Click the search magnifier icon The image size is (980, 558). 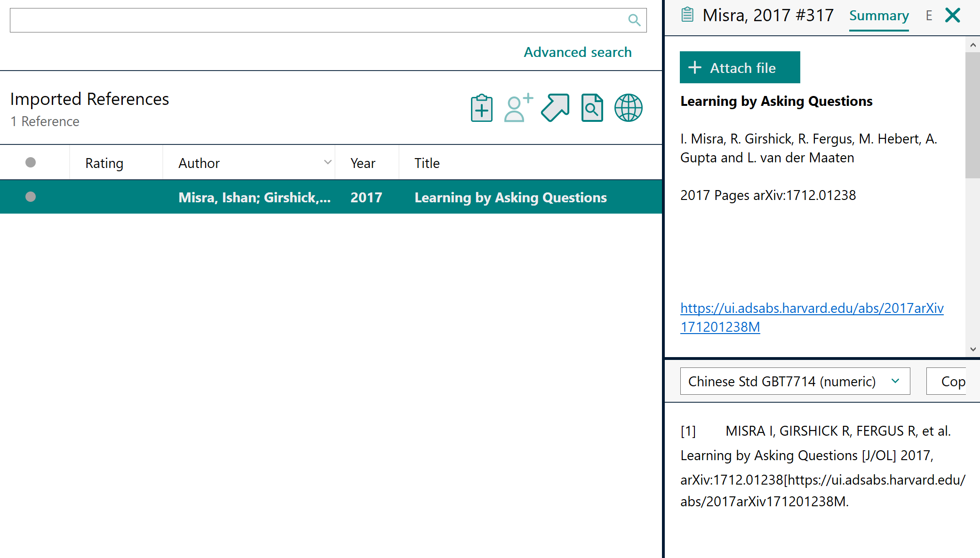pos(634,20)
